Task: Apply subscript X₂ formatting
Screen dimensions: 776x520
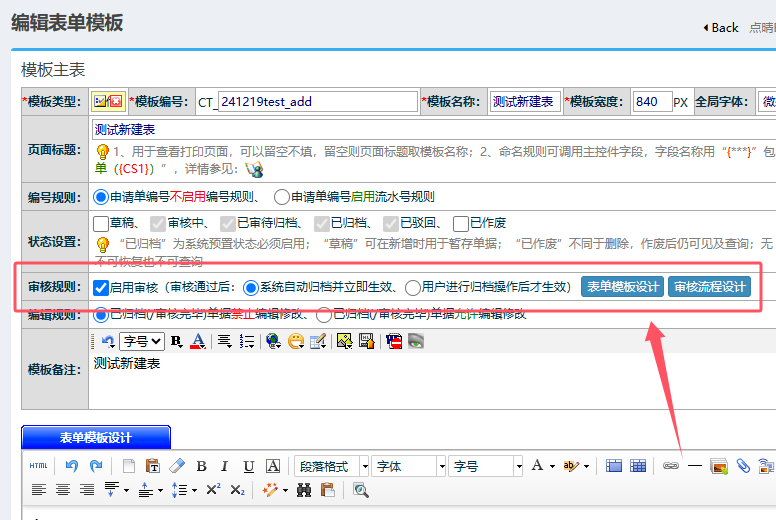Action: pyautogui.click(x=238, y=490)
